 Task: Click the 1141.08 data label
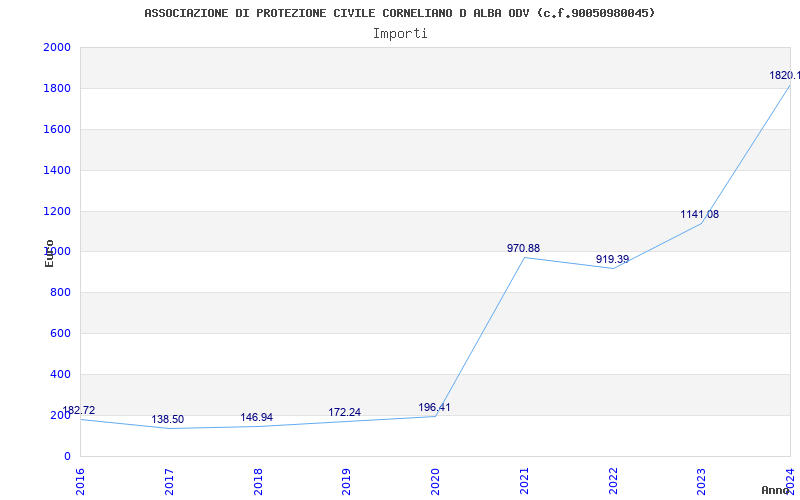pyautogui.click(x=699, y=214)
